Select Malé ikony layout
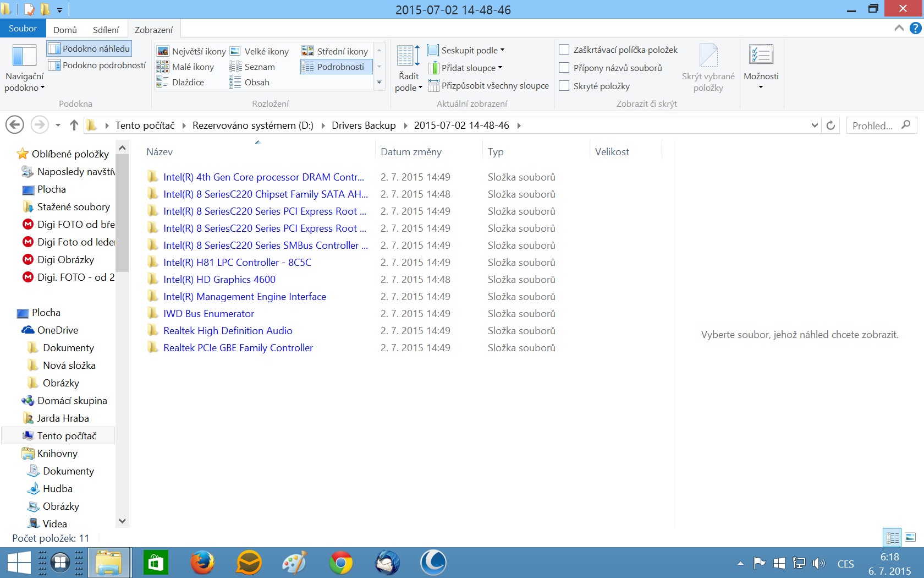924x578 pixels. (185, 67)
